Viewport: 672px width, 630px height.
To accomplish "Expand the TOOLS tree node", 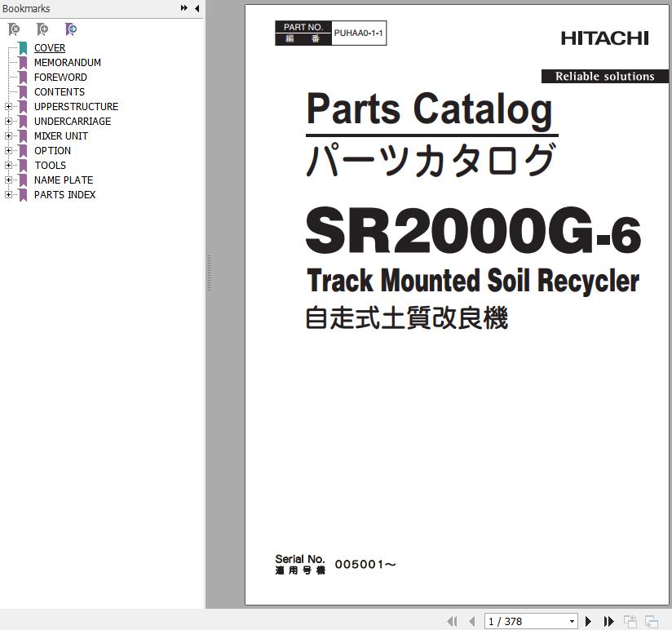I will point(8,165).
